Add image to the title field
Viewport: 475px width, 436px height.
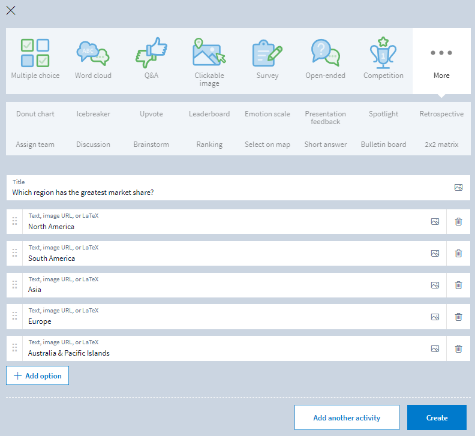coord(459,188)
